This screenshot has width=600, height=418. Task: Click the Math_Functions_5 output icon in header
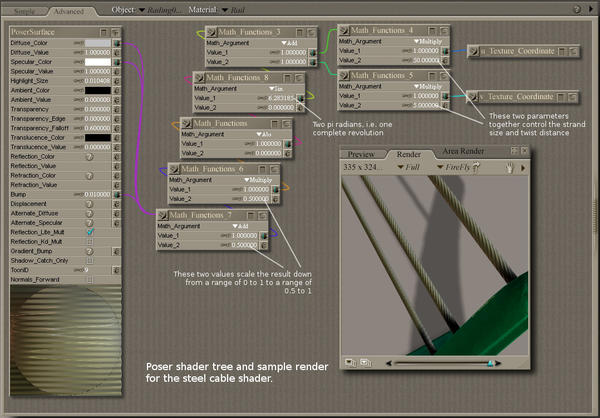pyautogui.click(x=344, y=75)
